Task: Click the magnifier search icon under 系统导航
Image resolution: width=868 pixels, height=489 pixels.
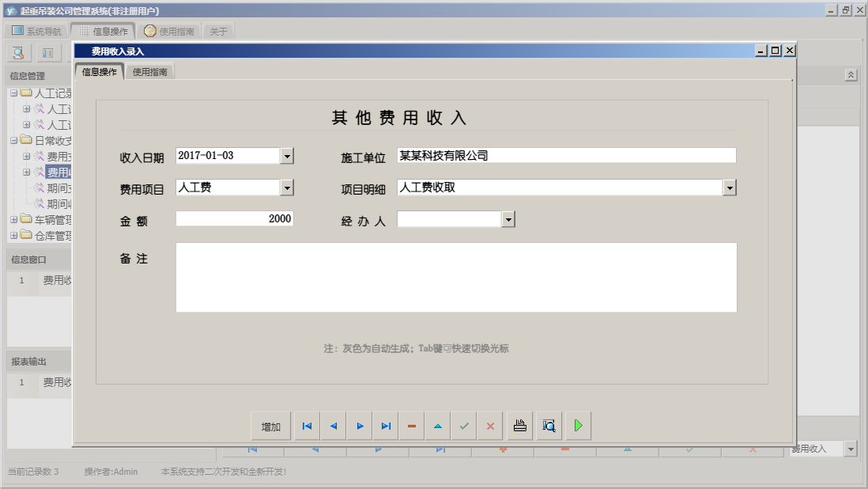Action: click(17, 52)
